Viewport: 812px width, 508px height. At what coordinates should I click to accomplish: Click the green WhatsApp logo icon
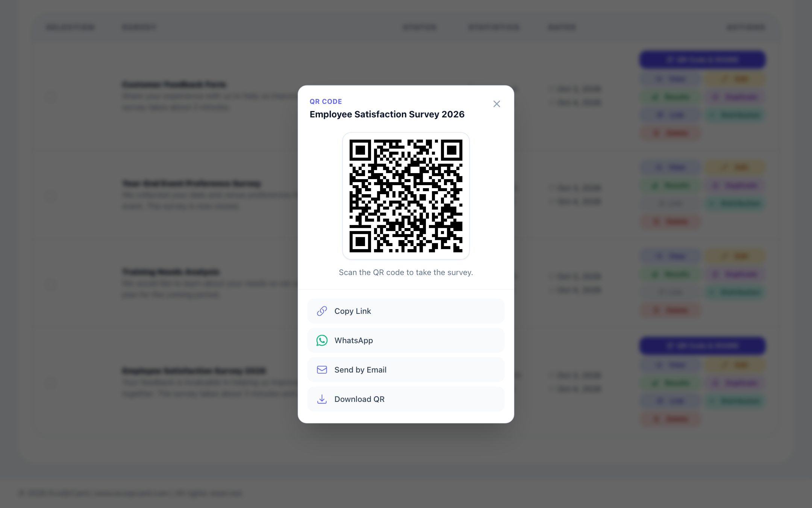[322, 341]
